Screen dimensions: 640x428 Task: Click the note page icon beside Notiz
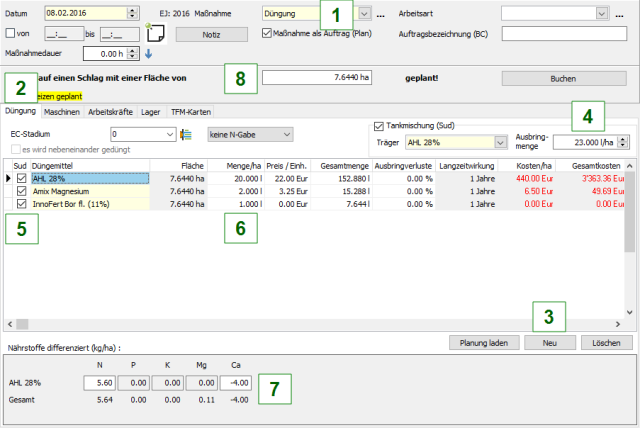click(155, 32)
